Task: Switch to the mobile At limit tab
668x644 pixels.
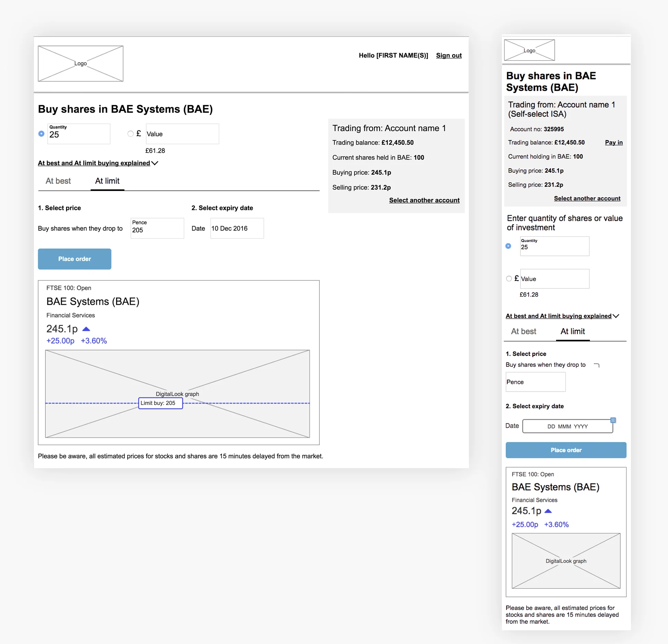Action: pos(572,331)
